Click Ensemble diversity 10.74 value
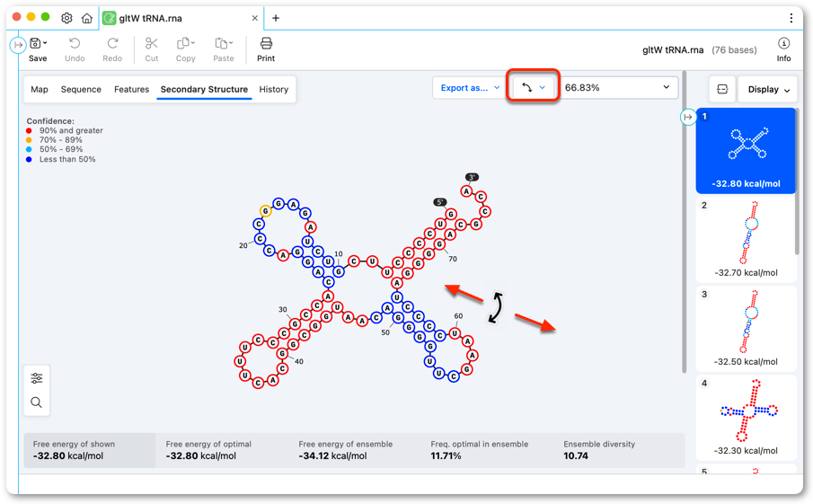 (576, 455)
